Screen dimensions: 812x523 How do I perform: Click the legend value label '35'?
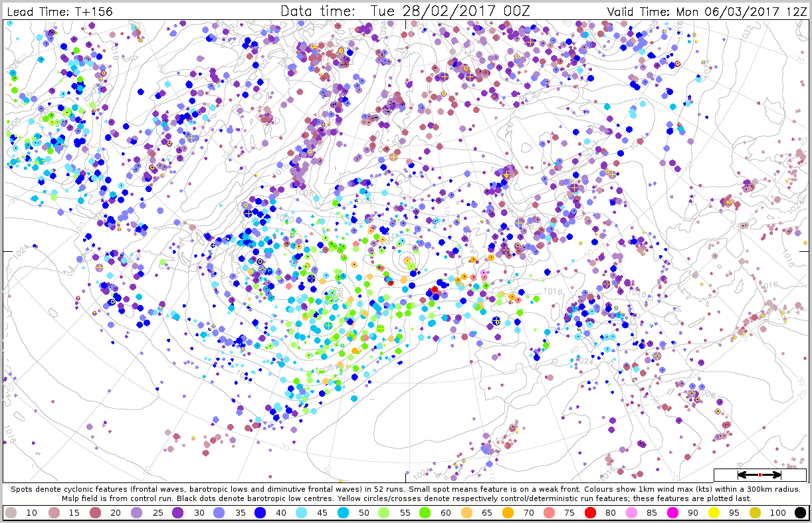pos(239,513)
